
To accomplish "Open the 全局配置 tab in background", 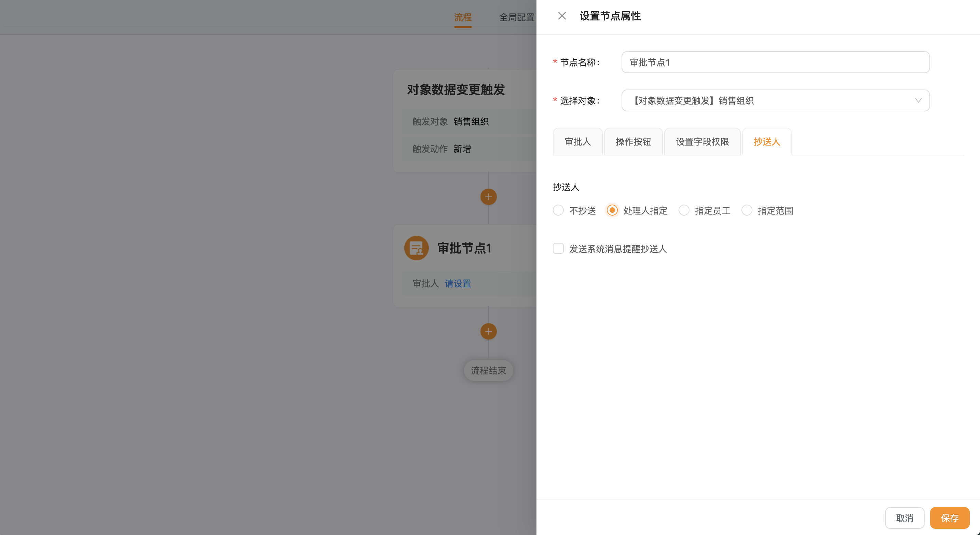I will [517, 17].
